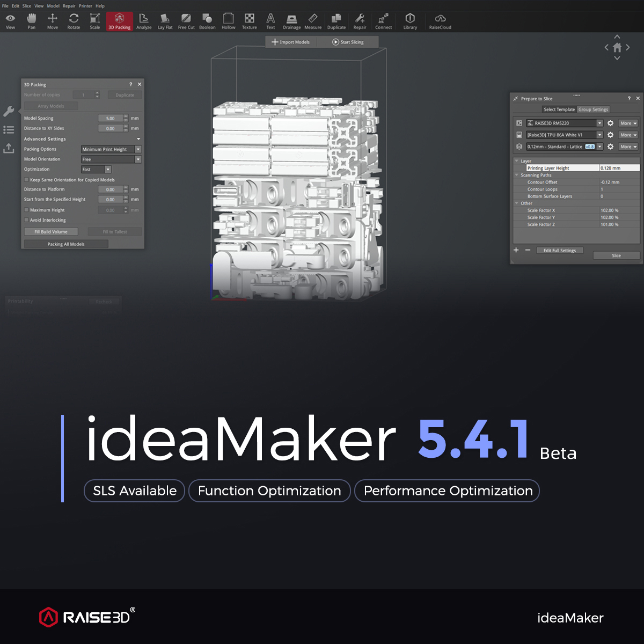Open the Library
This screenshot has width=644, height=644.
(x=410, y=21)
